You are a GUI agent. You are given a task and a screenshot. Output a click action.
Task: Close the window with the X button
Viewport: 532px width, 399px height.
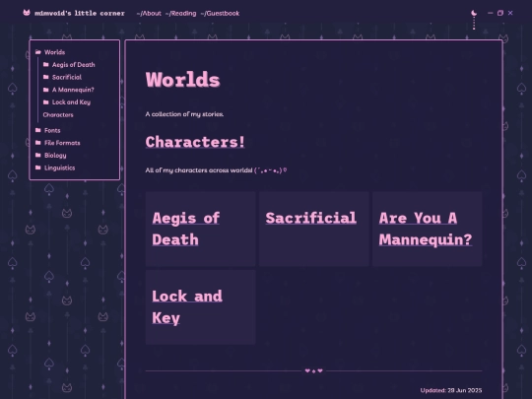point(510,13)
